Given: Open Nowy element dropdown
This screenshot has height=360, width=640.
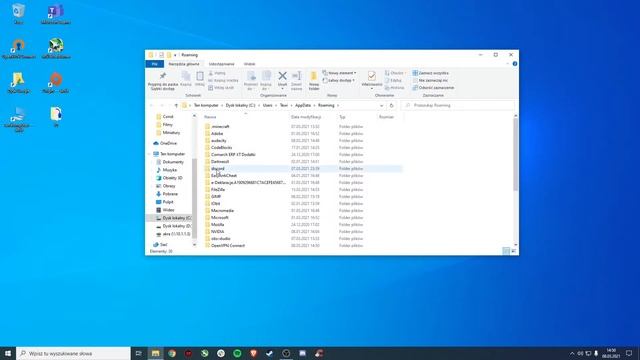Looking at the screenshot, I should (x=339, y=73).
